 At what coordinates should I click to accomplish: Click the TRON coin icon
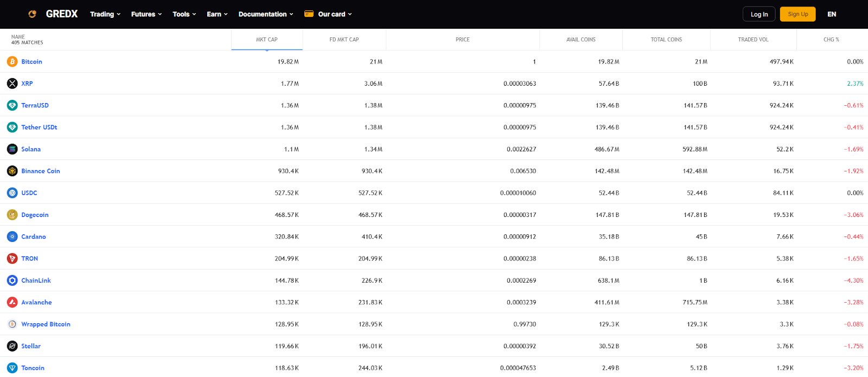point(12,259)
